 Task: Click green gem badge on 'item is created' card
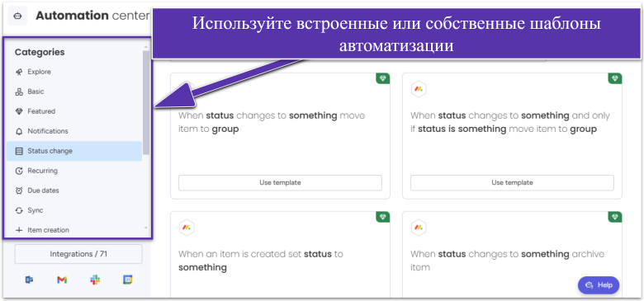click(382, 217)
